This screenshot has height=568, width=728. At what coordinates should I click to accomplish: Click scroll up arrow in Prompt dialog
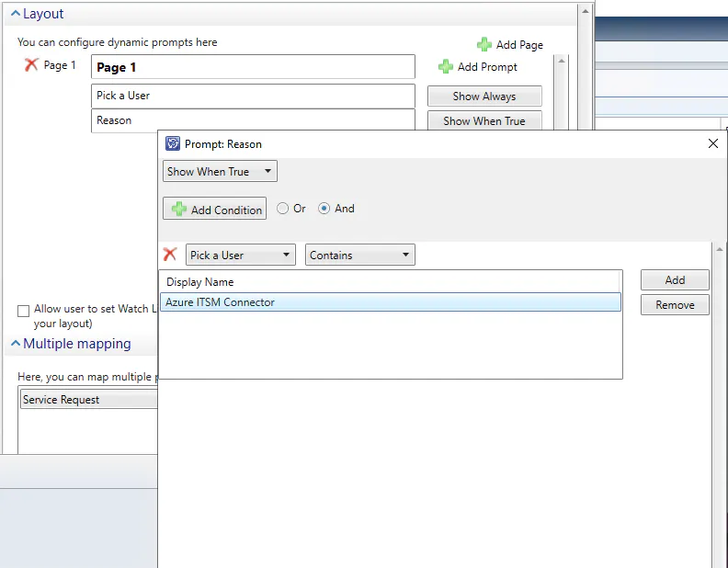click(x=720, y=249)
